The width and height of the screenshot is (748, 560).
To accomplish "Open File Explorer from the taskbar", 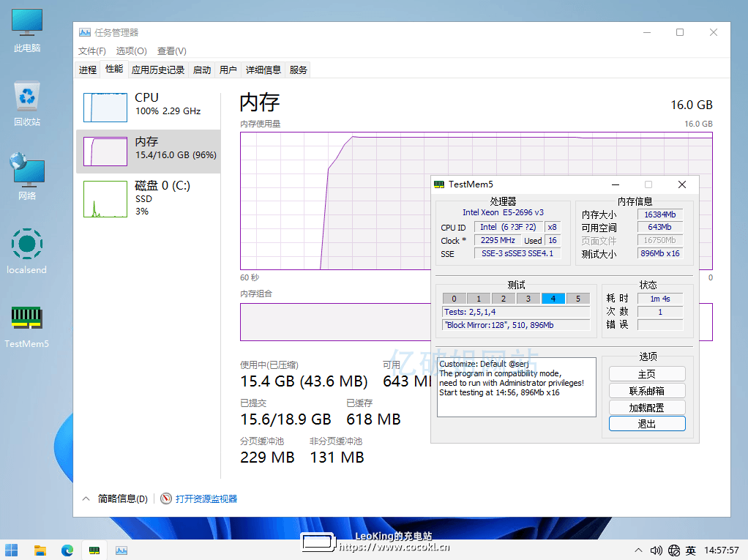I will click(x=40, y=550).
